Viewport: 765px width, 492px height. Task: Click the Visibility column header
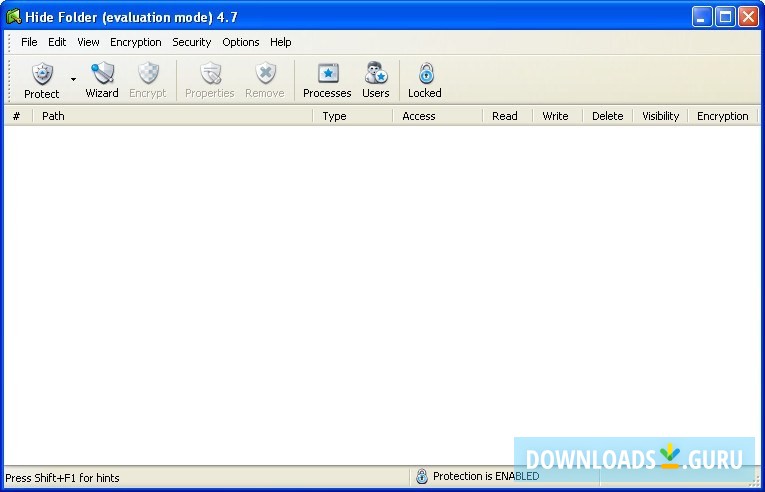coord(661,116)
